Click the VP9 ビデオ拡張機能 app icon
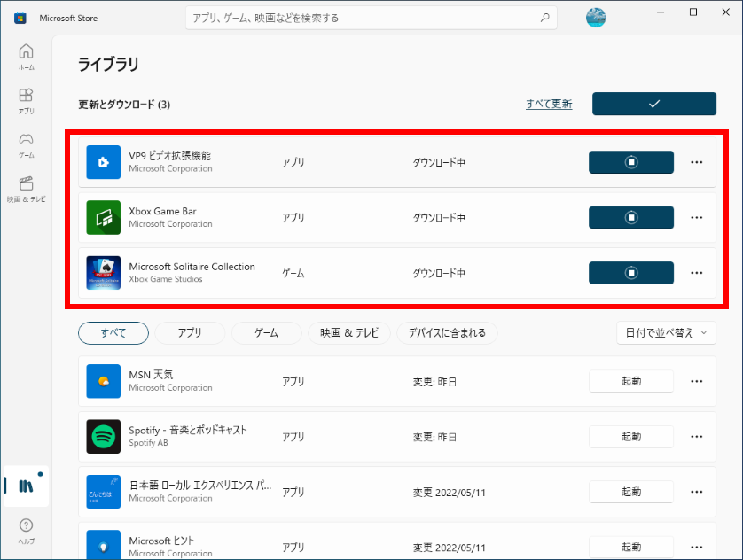The width and height of the screenshot is (743, 560). point(104,162)
